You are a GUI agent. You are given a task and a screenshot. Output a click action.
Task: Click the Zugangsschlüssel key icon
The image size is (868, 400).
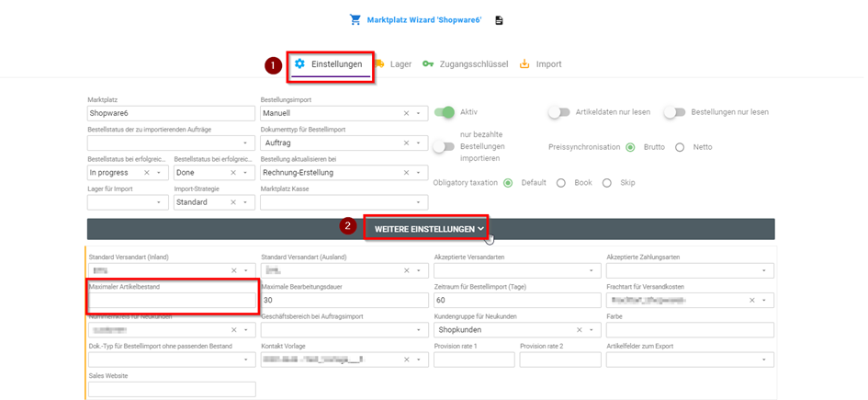pos(428,63)
